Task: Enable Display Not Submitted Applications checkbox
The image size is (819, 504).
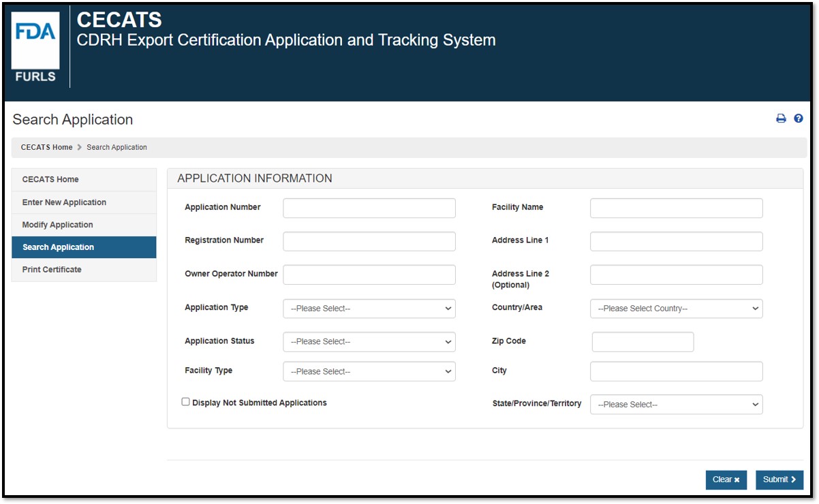Action: [185, 402]
